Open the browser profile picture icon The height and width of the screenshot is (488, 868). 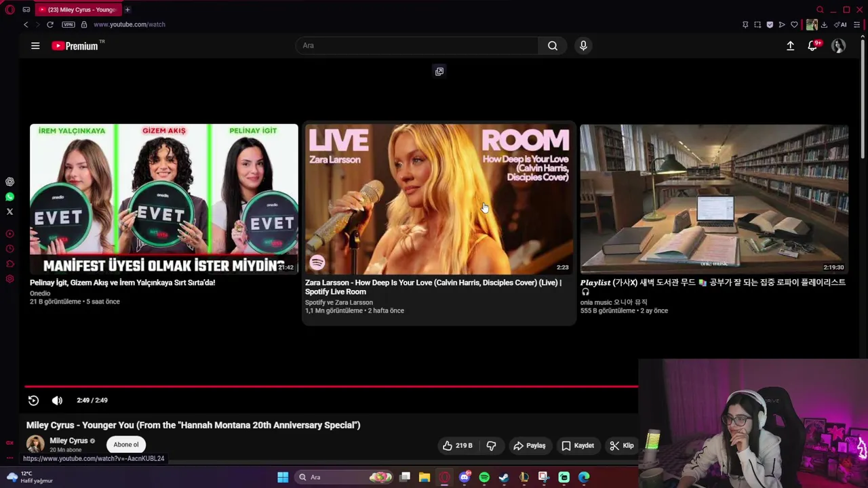point(812,24)
